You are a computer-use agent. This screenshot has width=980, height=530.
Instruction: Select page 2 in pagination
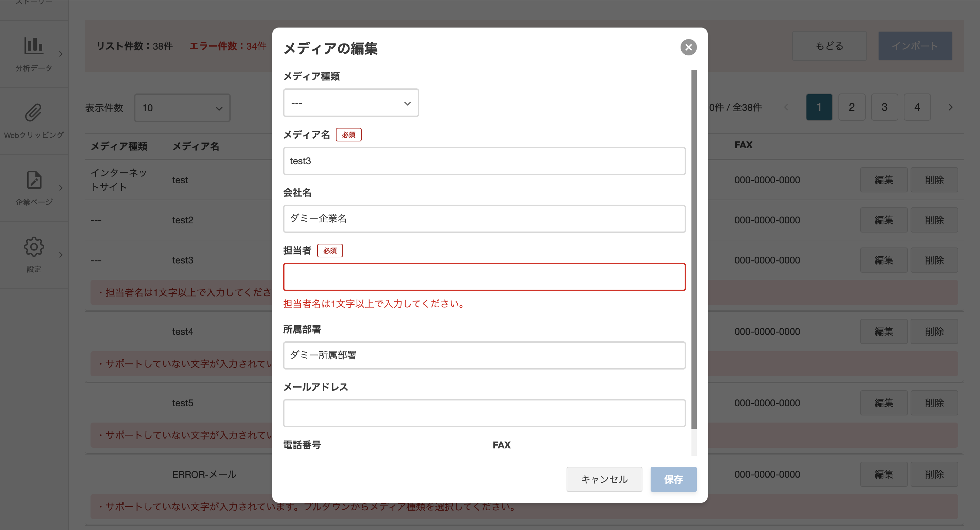click(852, 107)
